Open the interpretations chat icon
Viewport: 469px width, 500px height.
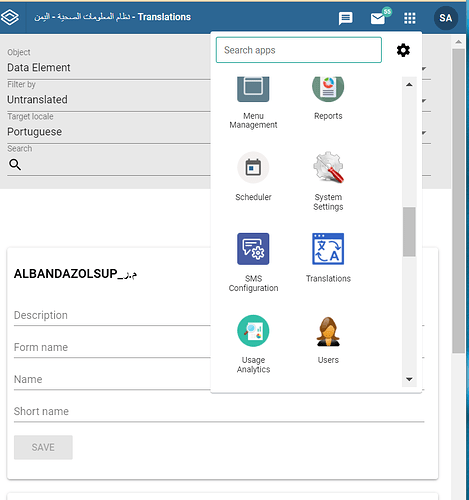pyautogui.click(x=345, y=18)
